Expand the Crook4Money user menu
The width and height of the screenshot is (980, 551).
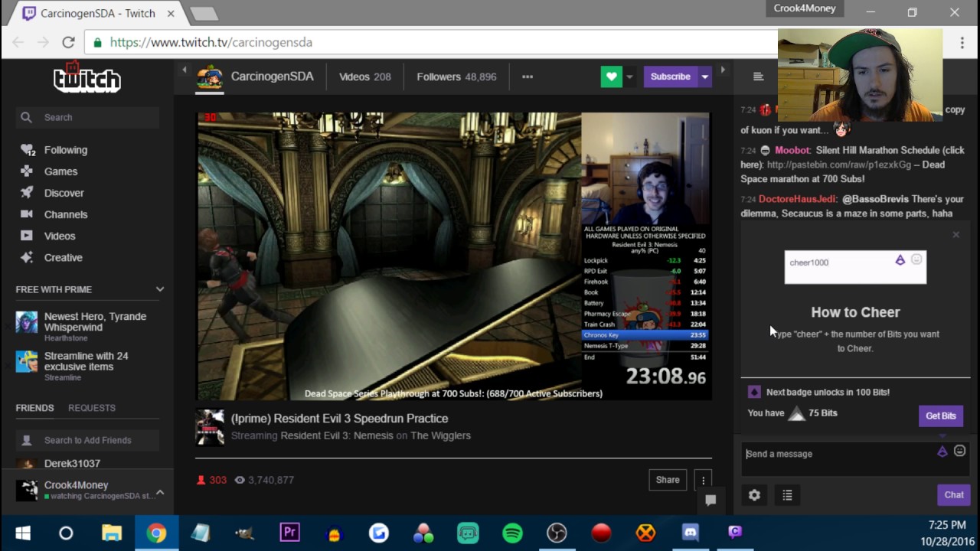(x=160, y=492)
